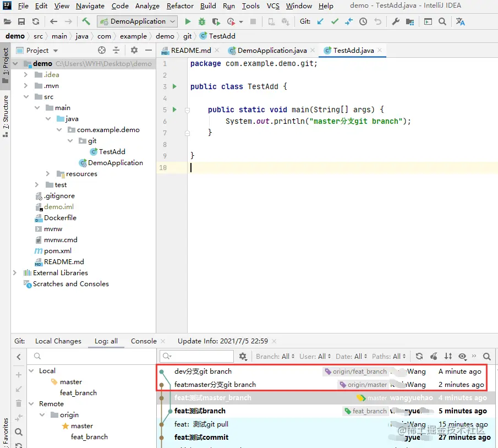Viewport: 498px width, 448px height.
Task: Start debugging with the bug icon
Action: 202,21
